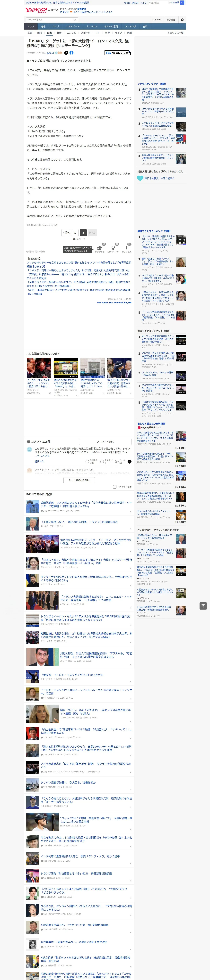
Task: Click the 116 comment count beside the date
Action: click(51, 53)
